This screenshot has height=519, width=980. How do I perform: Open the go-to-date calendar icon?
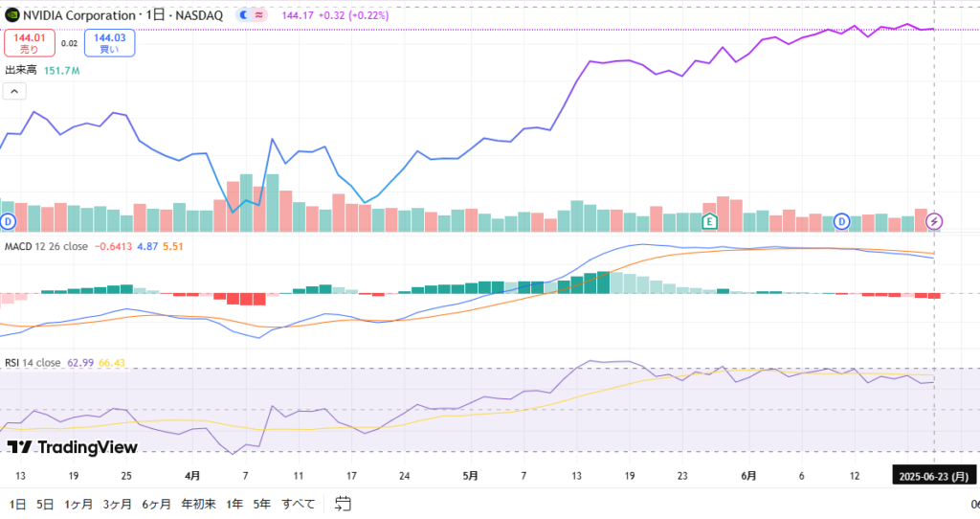(343, 504)
